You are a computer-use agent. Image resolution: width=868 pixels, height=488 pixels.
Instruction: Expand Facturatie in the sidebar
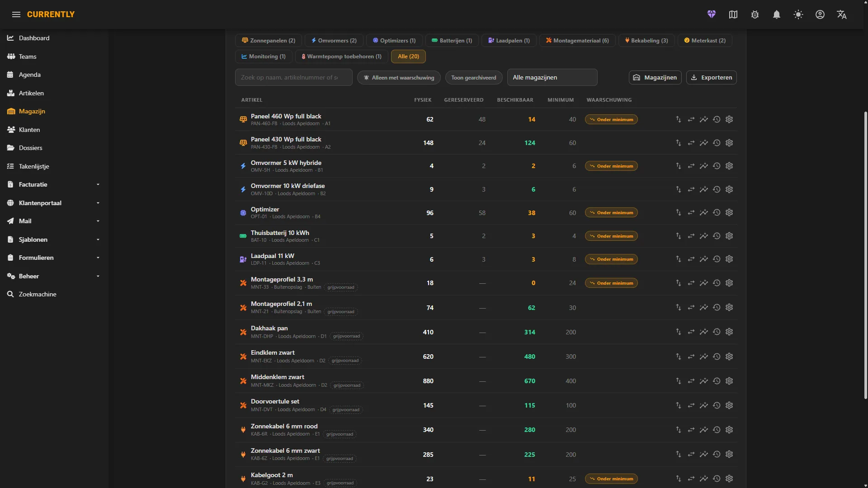[53, 184]
